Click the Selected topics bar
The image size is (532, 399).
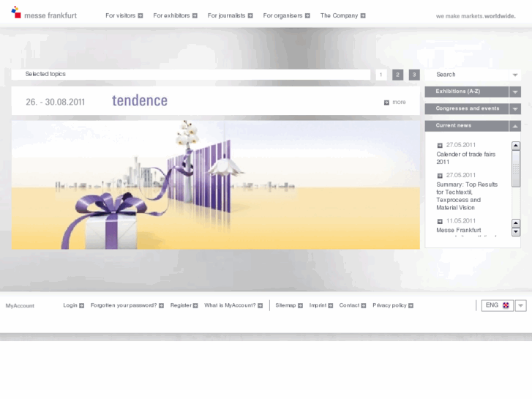pos(191,75)
